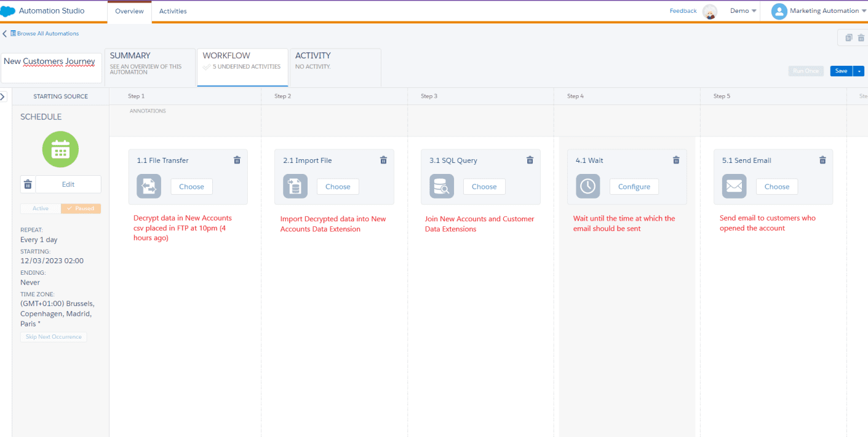This screenshot has width=868, height=437.
Task: Click the copy automation icon at top right
Action: [x=849, y=38]
